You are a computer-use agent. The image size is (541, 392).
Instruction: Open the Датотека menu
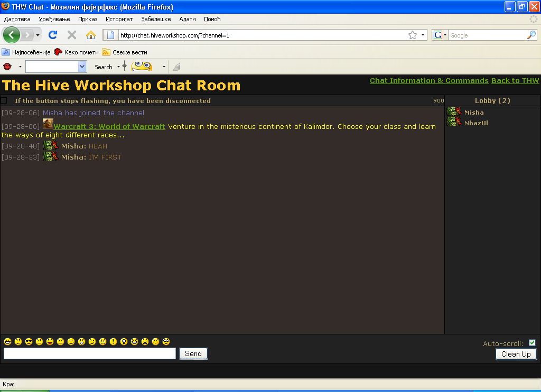click(x=17, y=19)
